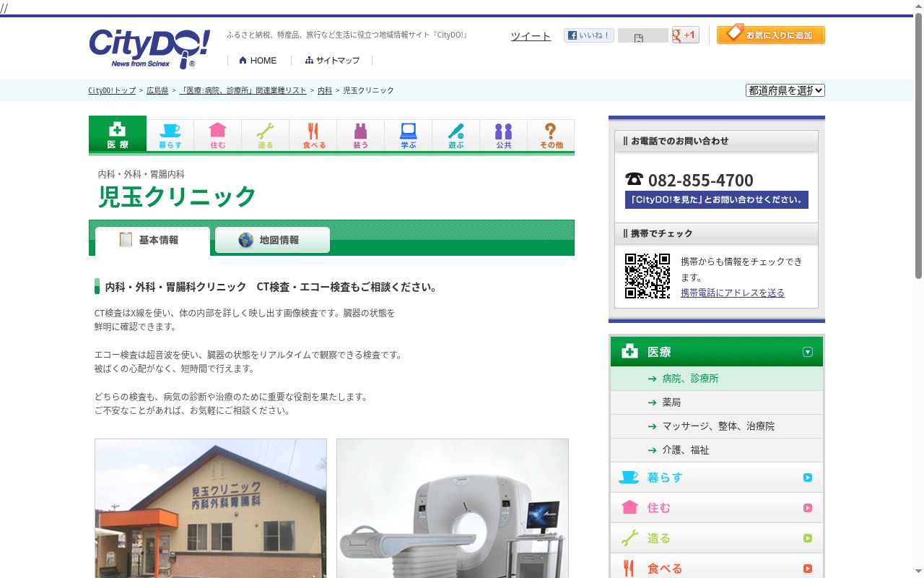The image size is (924, 578).
Task: Open the 暮らす coffee cup category
Action: tap(170, 136)
